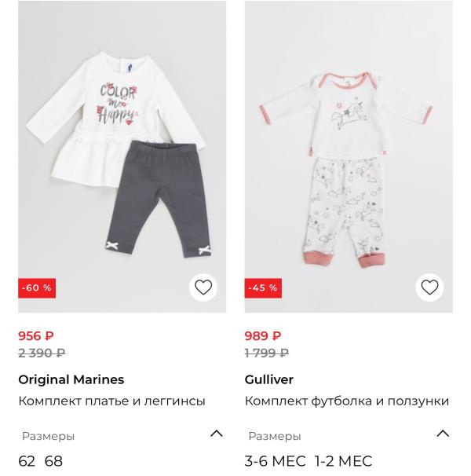Open Комплект футболка и ползунки product title
Image resolution: width=471 pixels, height=476 pixels.
(x=347, y=401)
